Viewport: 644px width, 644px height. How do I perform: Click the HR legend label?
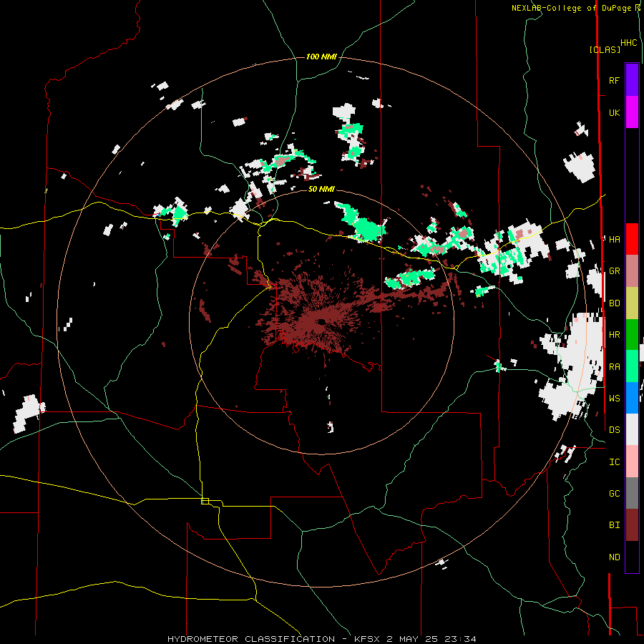click(x=614, y=335)
